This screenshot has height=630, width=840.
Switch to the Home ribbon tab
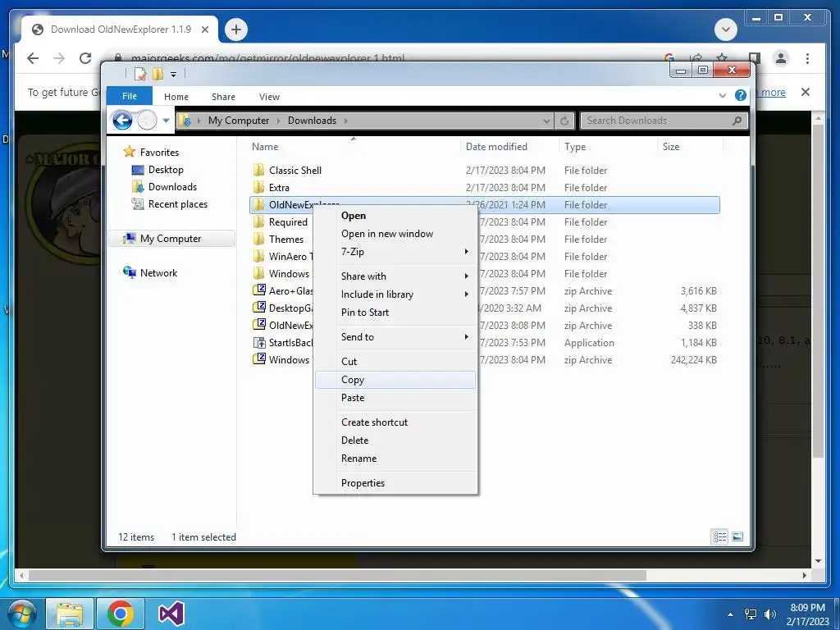tap(176, 97)
